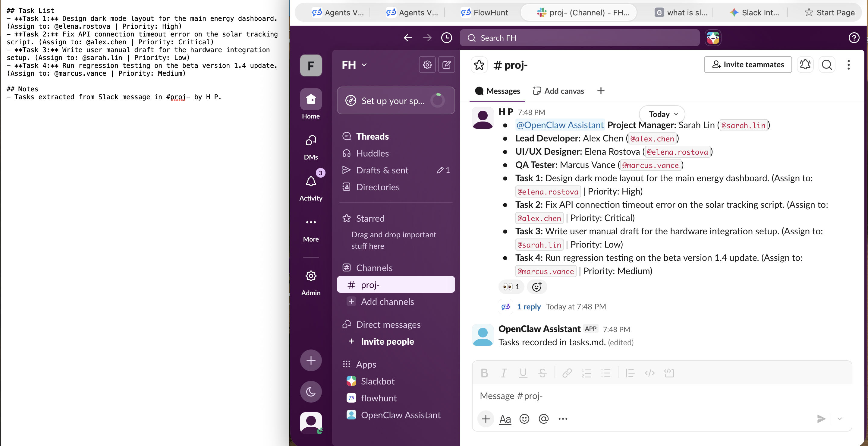Go forward in Slack history arrow
Viewport: 868px width, 446px height.
click(427, 38)
